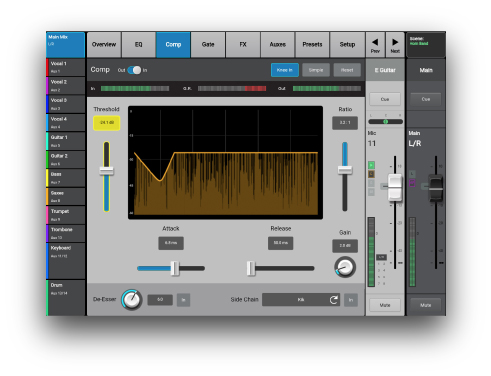Click the Main channel name header

(426, 70)
